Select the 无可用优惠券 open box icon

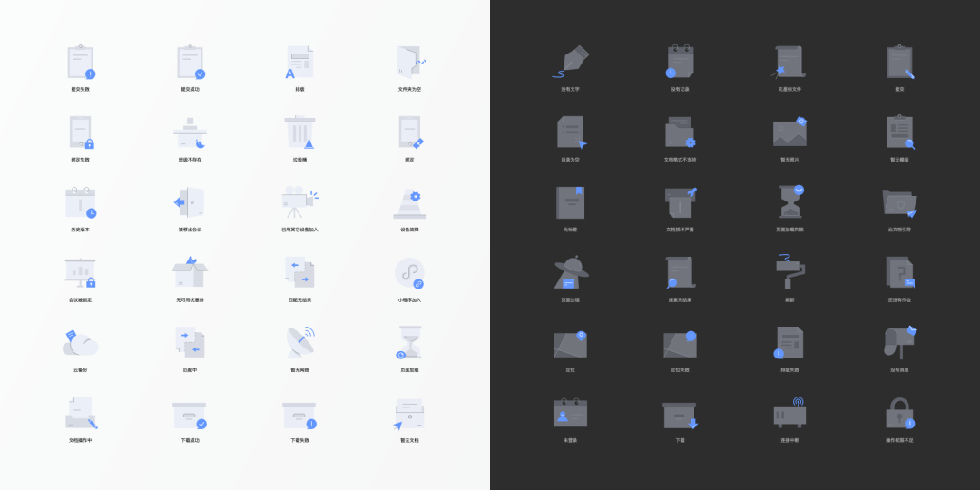click(x=190, y=271)
